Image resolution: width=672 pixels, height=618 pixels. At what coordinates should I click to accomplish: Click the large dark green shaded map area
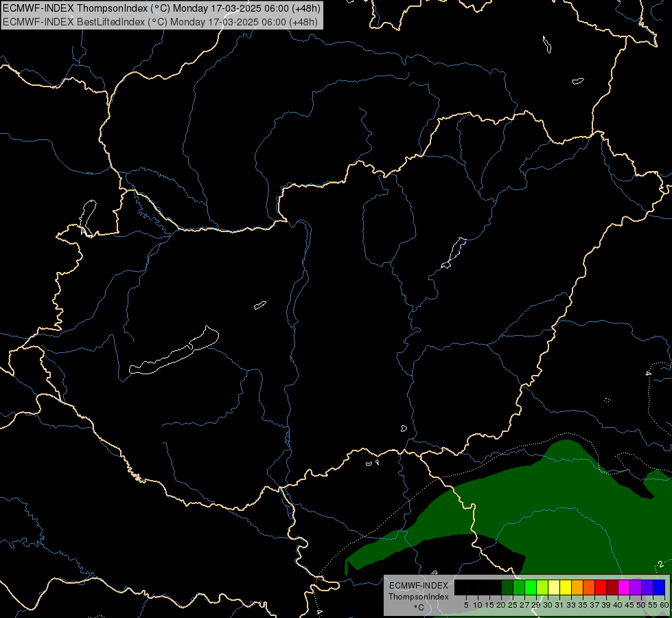557,493
